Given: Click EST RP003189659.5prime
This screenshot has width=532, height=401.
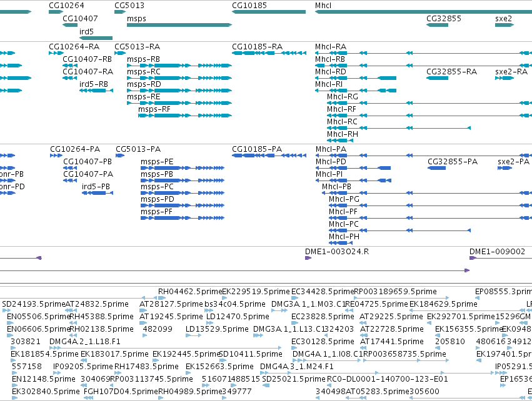Looking at the screenshot, I should click(x=401, y=298).
